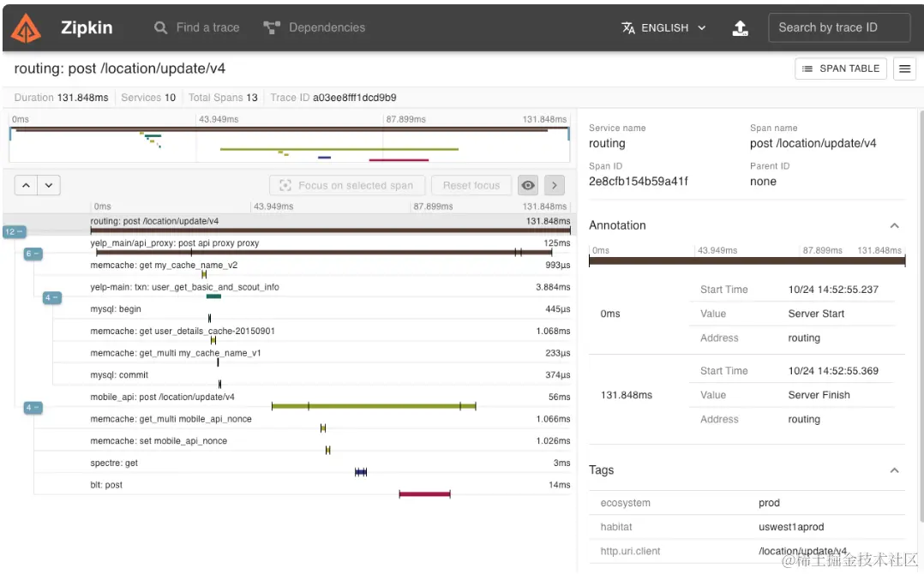Click the Services 10 label
Image resolution: width=924 pixels, height=574 pixels.
click(148, 98)
